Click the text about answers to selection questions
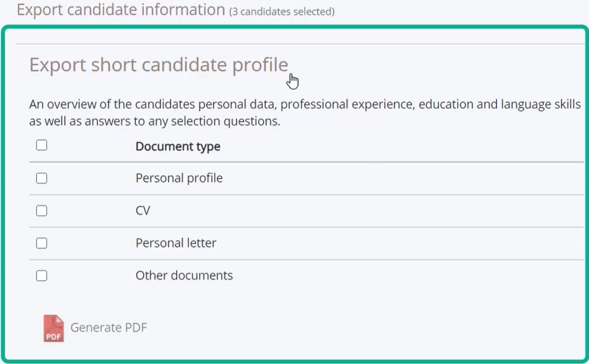Image resolution: width=589 pixels, height=364 pixels. (x=155, y=121)
